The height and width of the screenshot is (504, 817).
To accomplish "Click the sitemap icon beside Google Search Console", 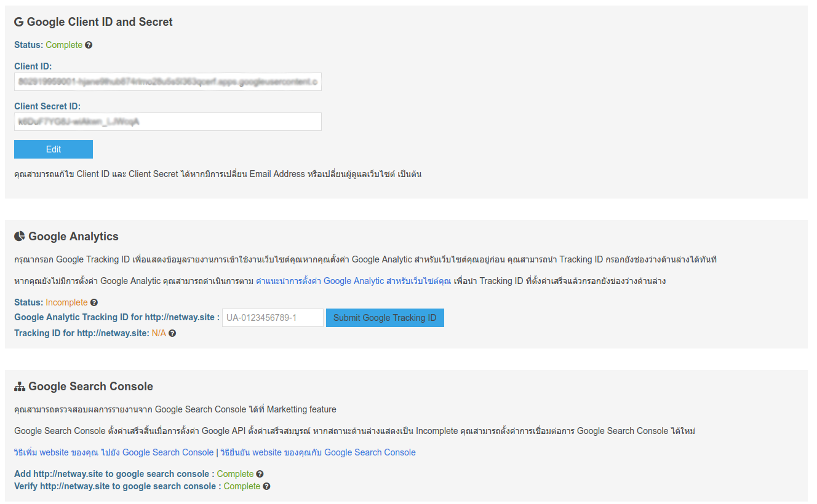I will [20, 387].
